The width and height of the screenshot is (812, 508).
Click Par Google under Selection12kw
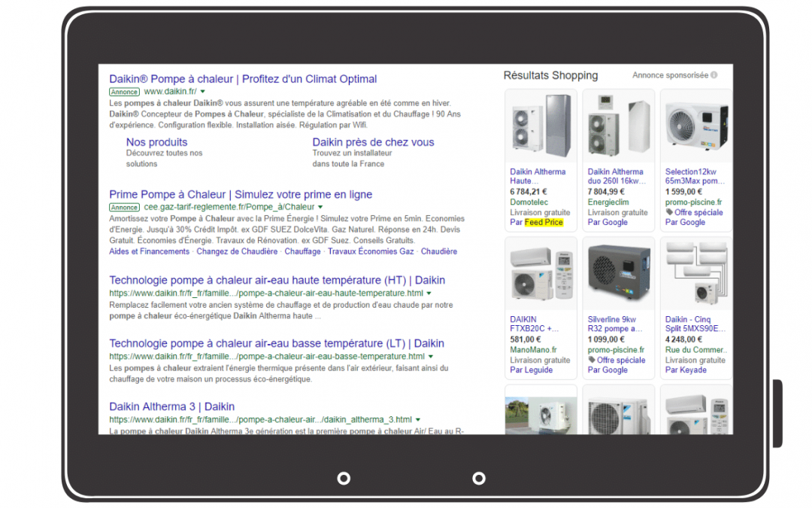pyautogui.click(x=685, y=222)
